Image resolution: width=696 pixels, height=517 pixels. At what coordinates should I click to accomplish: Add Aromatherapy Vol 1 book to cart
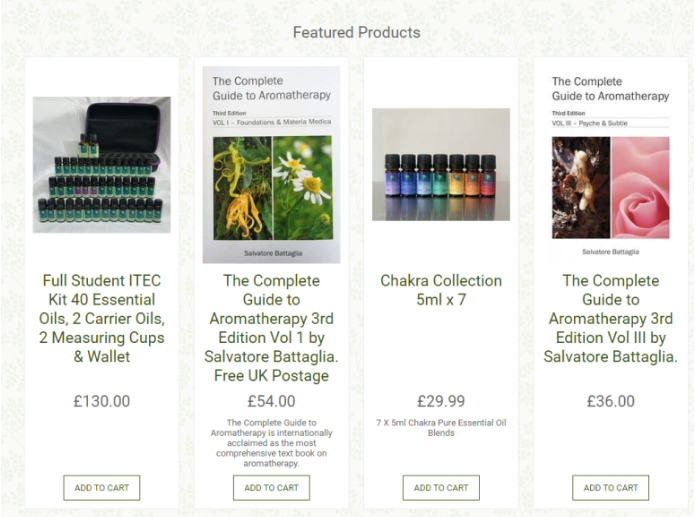pos(271,488)
